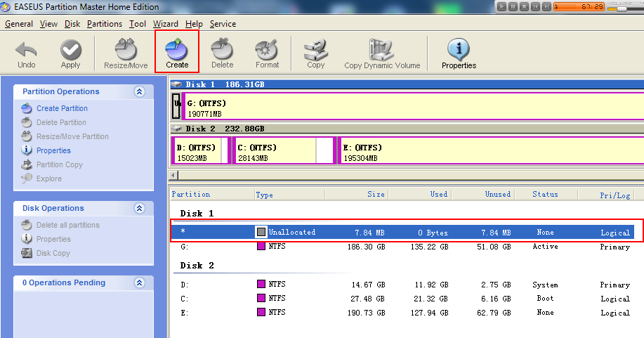Click the Disk 2 232.88GB header bar
Screen dimensions: 644x338
pyautogui.click(x=407, y=129)
